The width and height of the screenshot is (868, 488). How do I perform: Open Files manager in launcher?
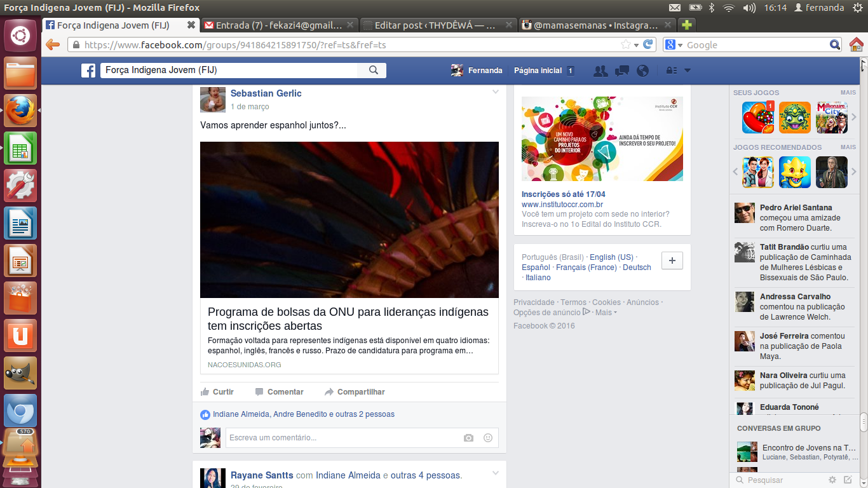[20, 74]
